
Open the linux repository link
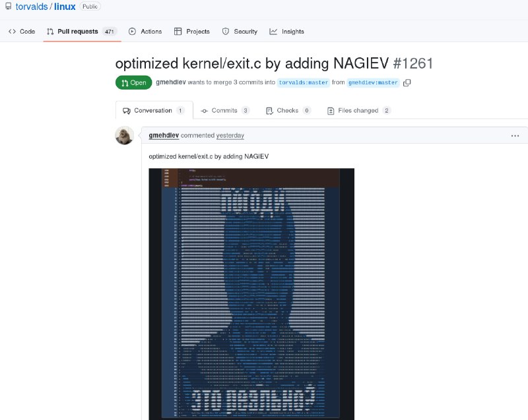tap(65, 7)
